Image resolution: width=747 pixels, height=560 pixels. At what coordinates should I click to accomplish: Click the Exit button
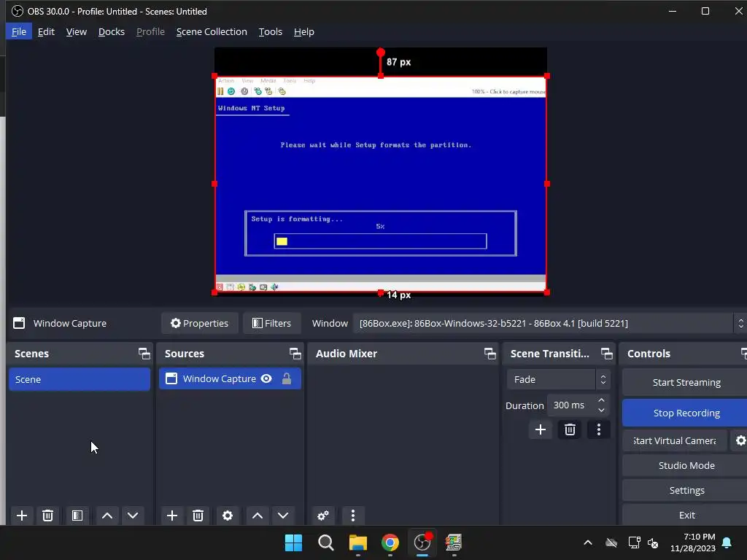click(x=686, y=515)
